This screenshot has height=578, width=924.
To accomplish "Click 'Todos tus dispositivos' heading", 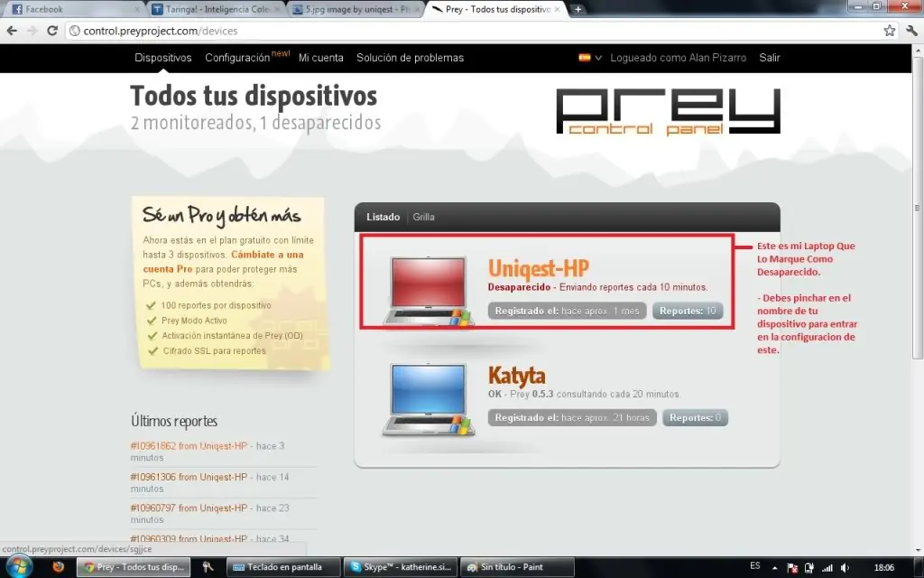I will [254, 96].
